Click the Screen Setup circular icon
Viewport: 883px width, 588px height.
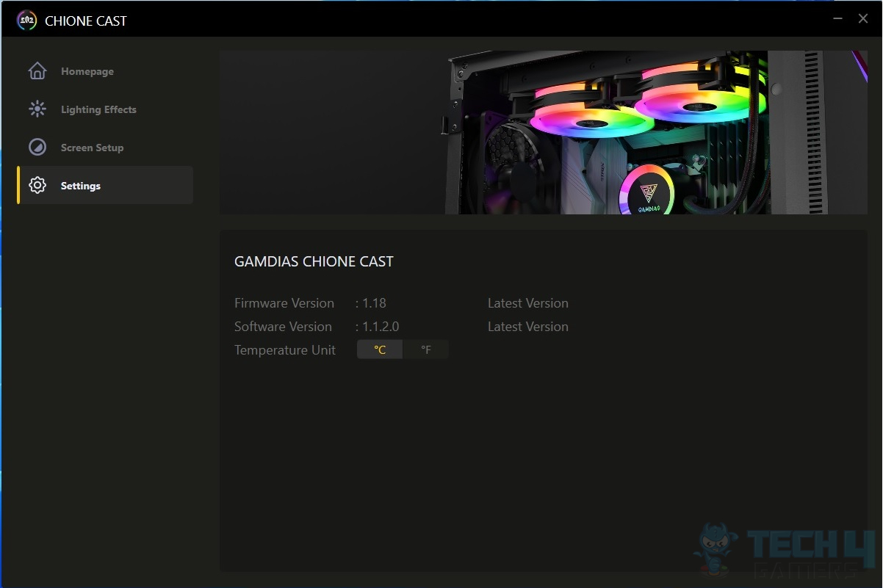(x=37, y=148)
